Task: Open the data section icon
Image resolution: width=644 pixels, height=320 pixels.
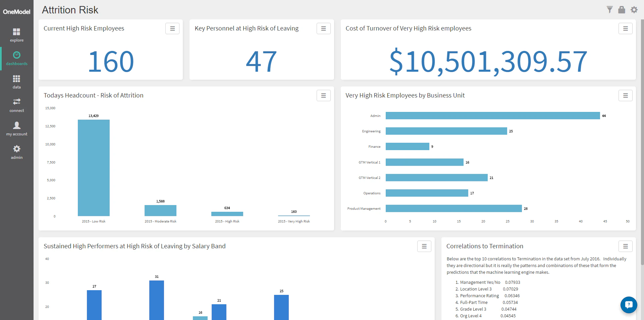Action: pos(16,82)
